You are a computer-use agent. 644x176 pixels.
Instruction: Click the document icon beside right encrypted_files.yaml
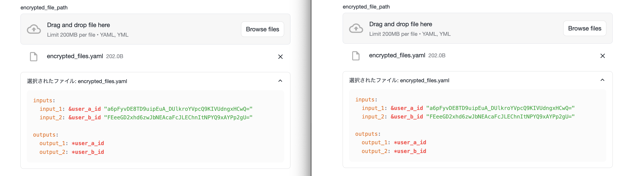point(355,56)
